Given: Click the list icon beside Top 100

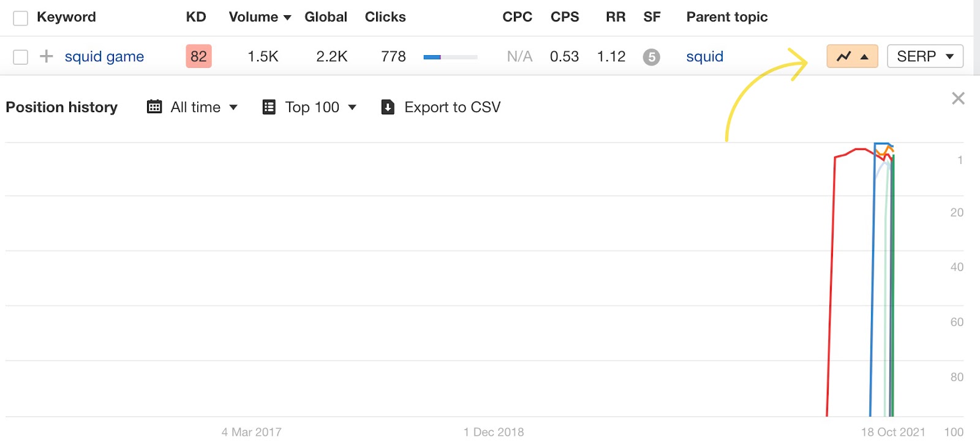Looking at the screenshot, I should [269, 107].
